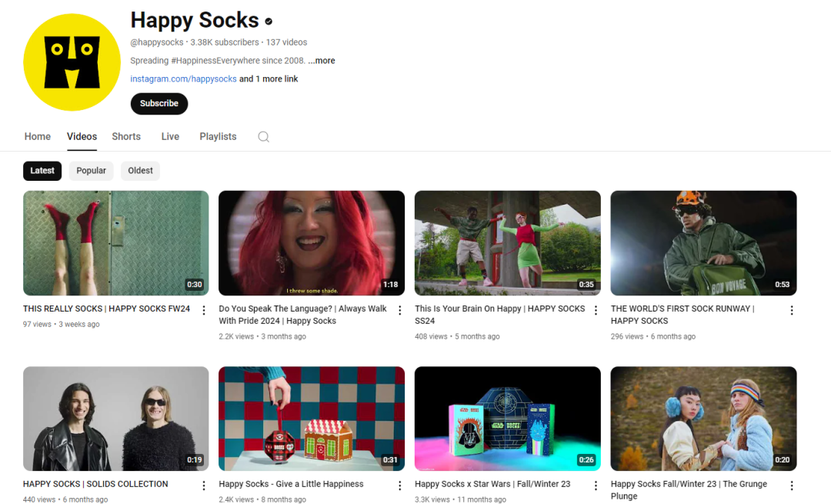Click '2.2K views • 3 months ago' text

262,336
